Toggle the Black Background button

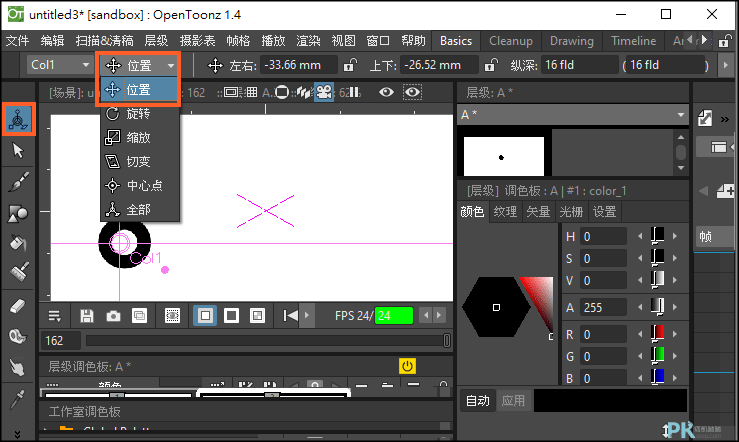[231, 316]
